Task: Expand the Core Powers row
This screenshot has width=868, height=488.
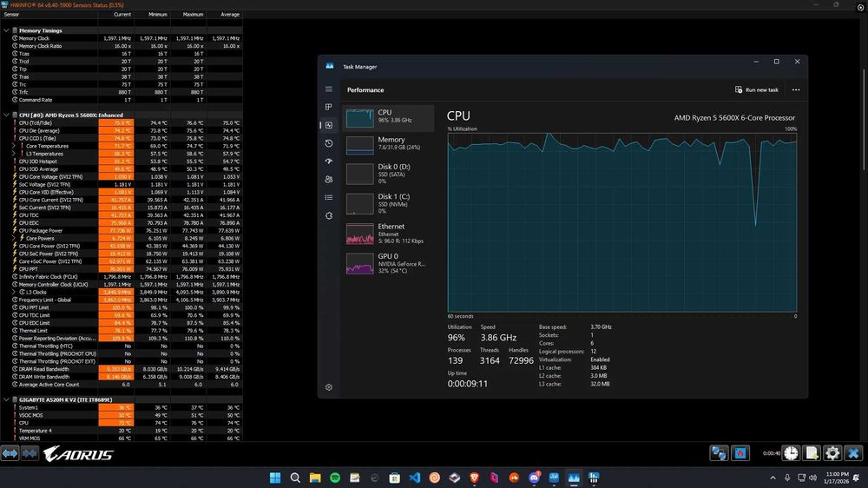Action: point(14,238)
